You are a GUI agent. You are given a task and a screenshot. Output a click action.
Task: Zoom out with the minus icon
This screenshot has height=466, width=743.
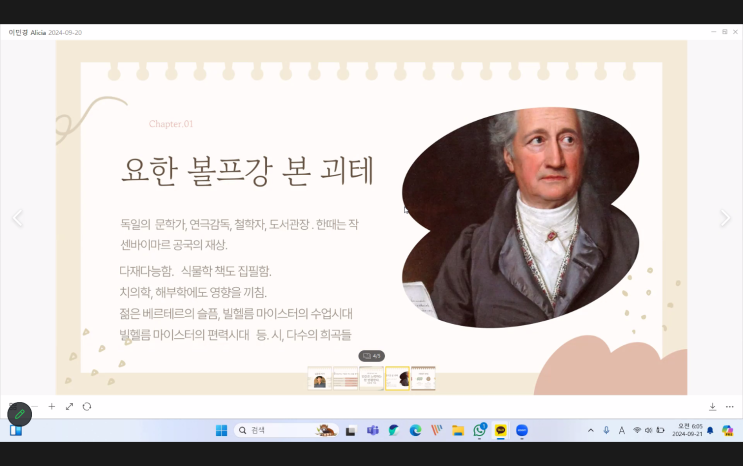[35, 406]
